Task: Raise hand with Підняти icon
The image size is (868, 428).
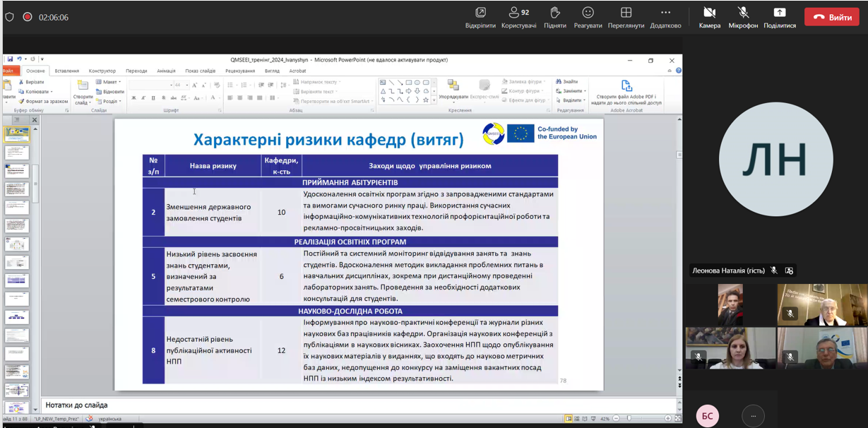Action: (x=554, y=13)
